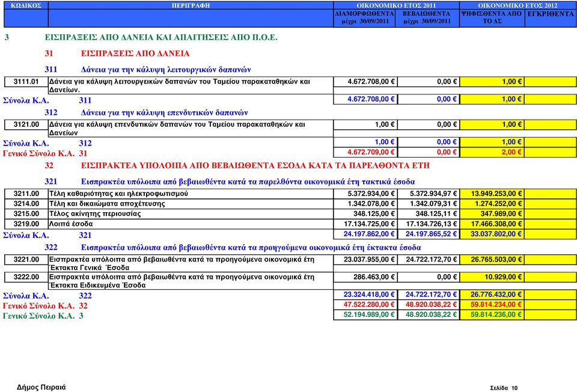Select the Γενικό Σύνολο Κ.Α. 31 label
The image size is (577, 392).
pos(45,153)
